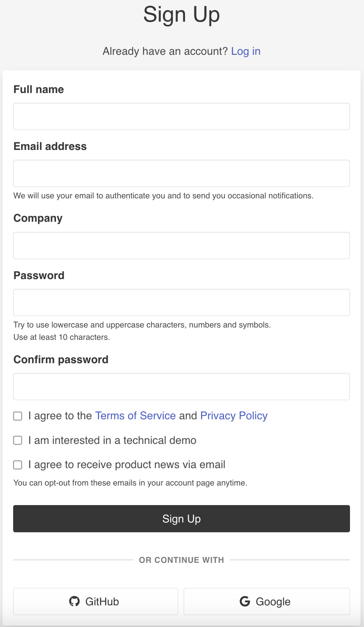The height and width of the screenshot is (627, 364).
Task: Enable the technical demo interest checkbox
Action: [18, 441]
